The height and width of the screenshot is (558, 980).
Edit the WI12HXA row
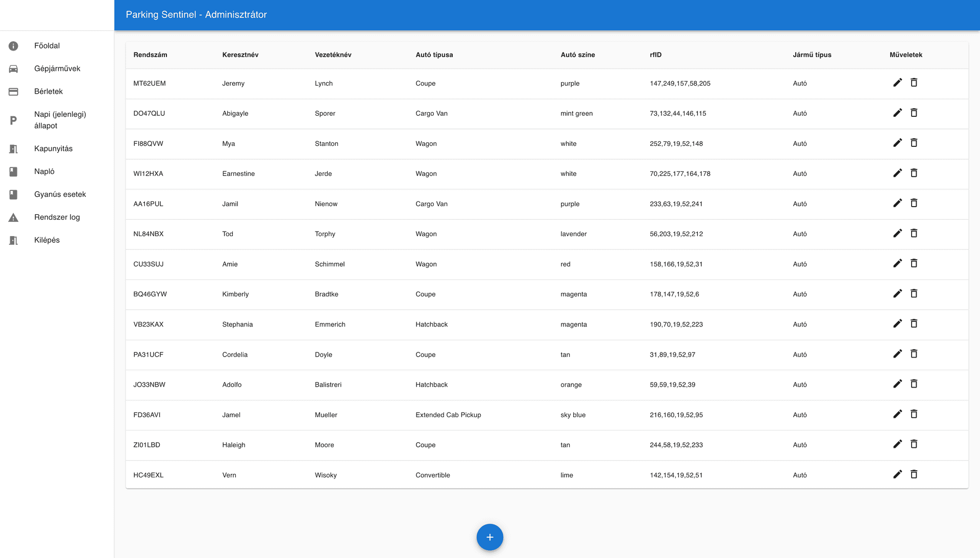(898, 173)
